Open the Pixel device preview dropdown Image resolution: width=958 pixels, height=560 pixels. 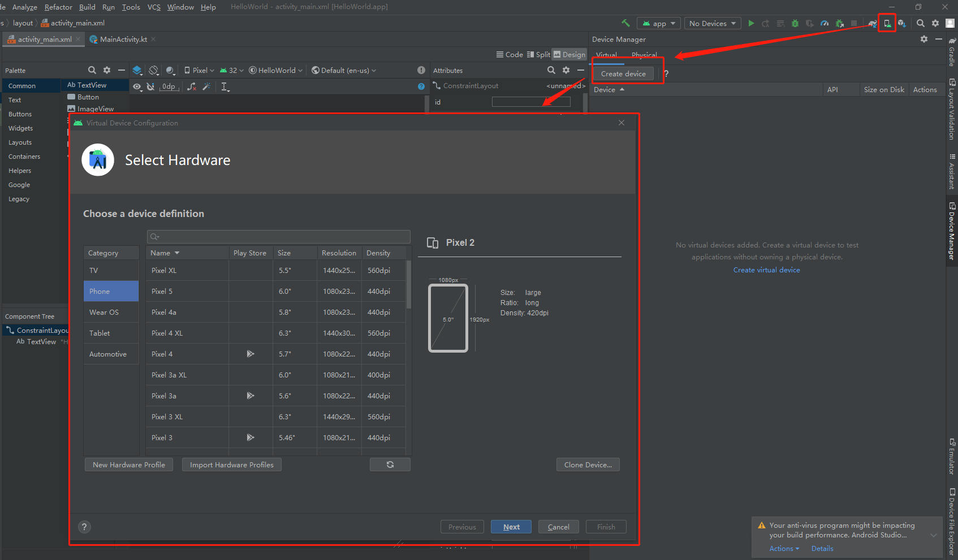(x=199, y=70)
